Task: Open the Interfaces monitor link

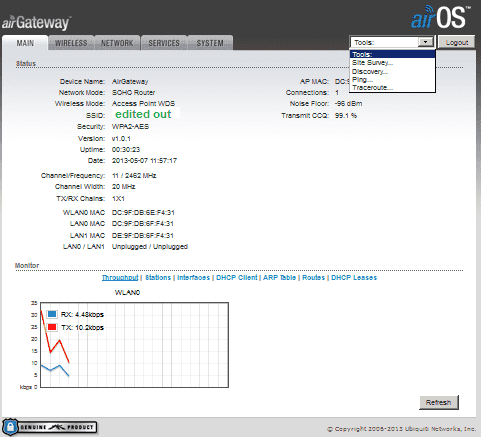Action: [193, 278]
